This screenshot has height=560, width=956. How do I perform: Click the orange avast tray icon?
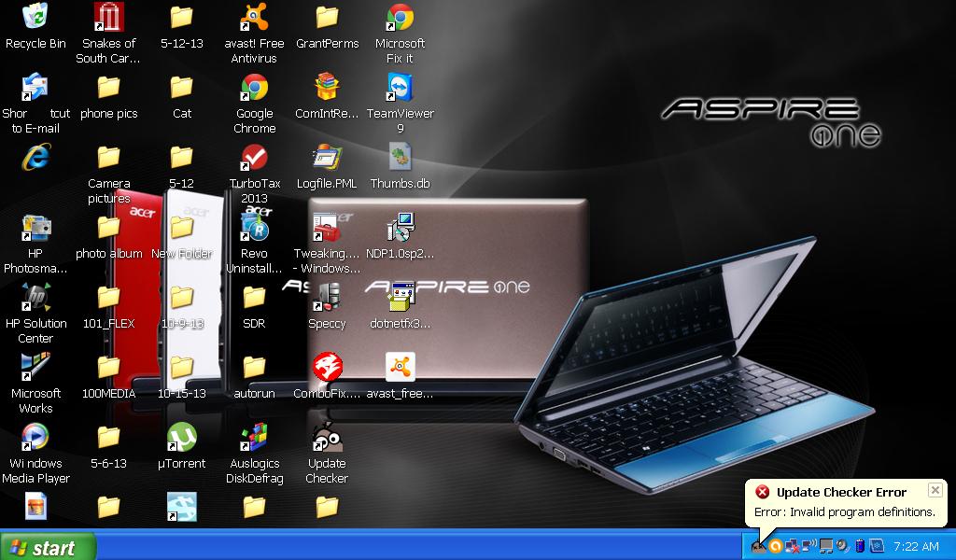(776, 546)
